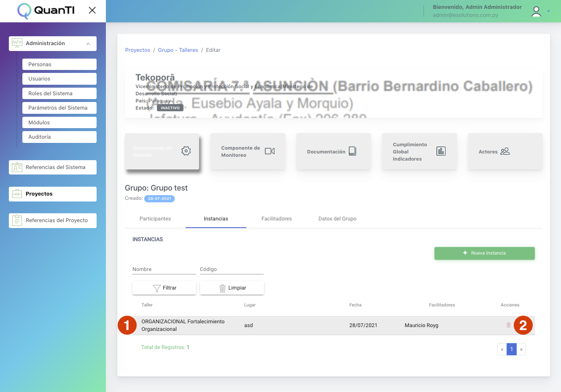Click the Facilitadores column header

[x=442, y=305]
